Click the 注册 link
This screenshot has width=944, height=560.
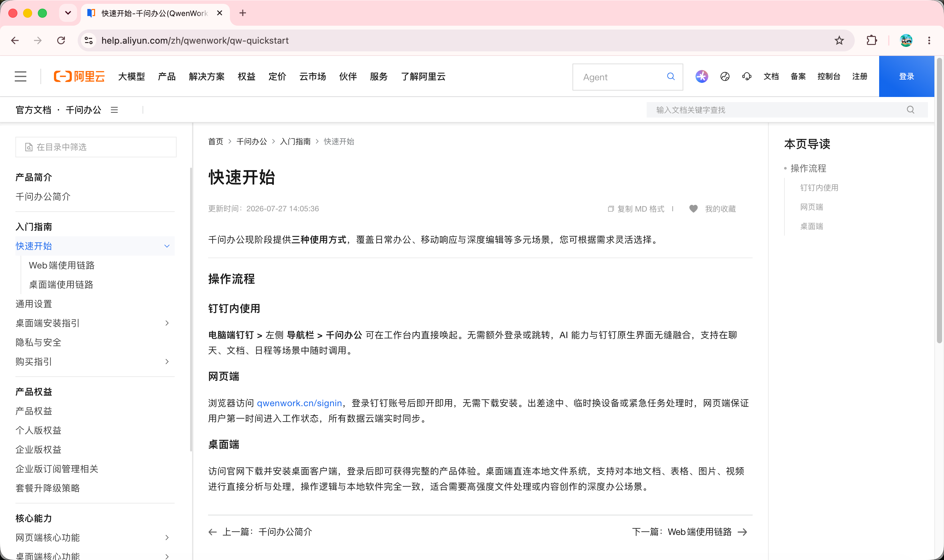pyautogui.click(x=860, y=77)
